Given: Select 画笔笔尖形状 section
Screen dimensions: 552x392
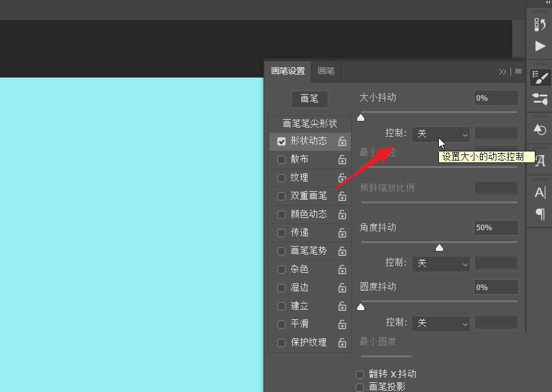Looking at the screenshot, I should (x=310, y=123).
